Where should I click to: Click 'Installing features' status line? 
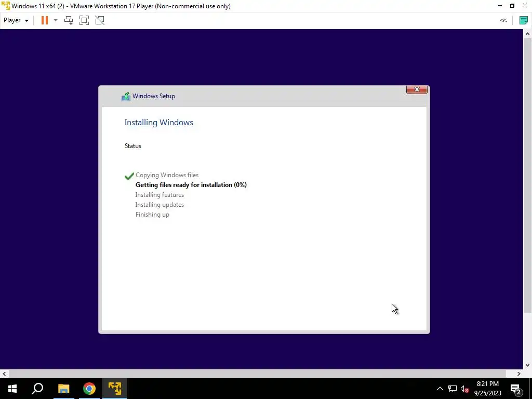(x=159, y=195)
